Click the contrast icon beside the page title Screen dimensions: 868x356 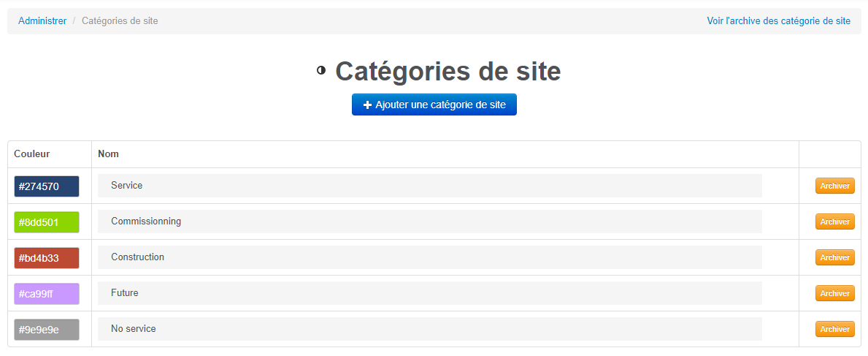pos(321,71)
